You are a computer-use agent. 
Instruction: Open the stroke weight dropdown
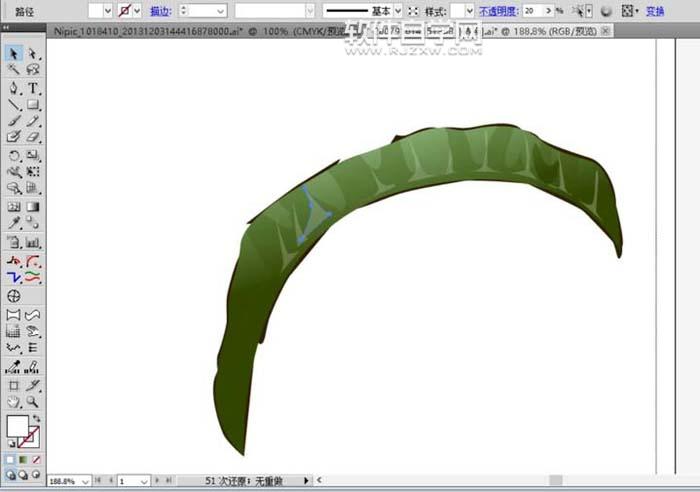click(x=219, y=10)
